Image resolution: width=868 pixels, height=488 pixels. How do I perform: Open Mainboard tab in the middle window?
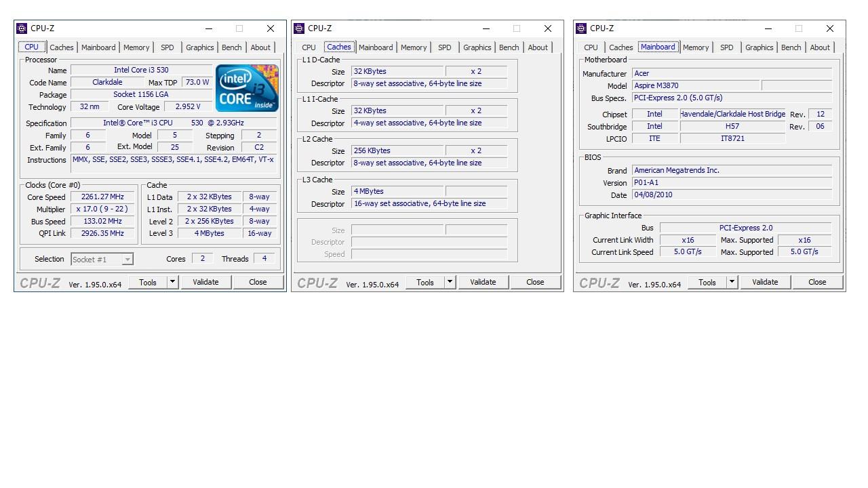[x=376, y=47]
